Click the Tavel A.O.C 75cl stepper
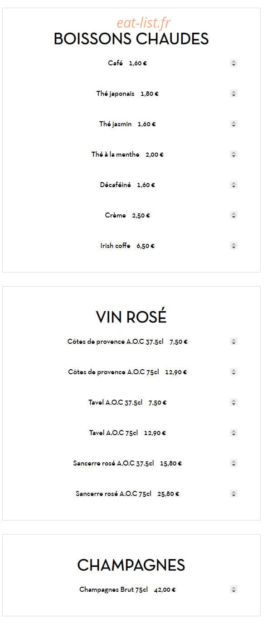Viewport: 277px width, 644px height. 233,433
